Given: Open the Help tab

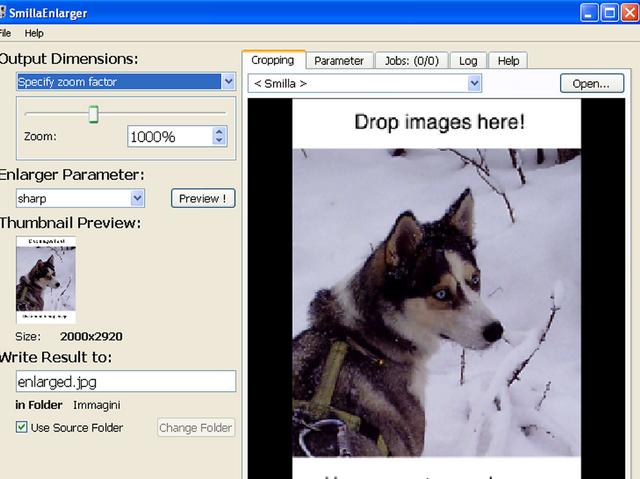Looking at the screenshot, I should (x=508, y=61).
